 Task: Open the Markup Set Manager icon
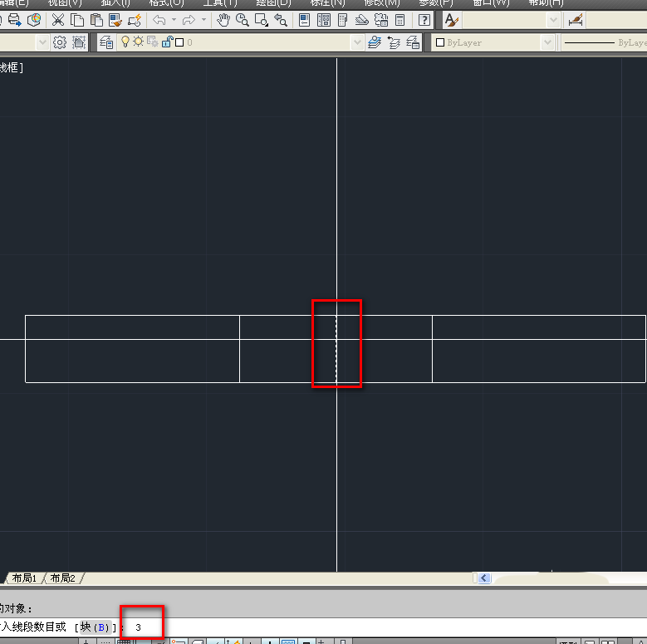click(x=381, y=19)
